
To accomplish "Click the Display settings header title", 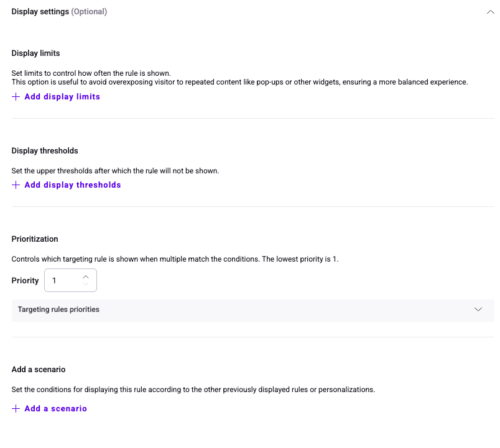I will (40, 12).
